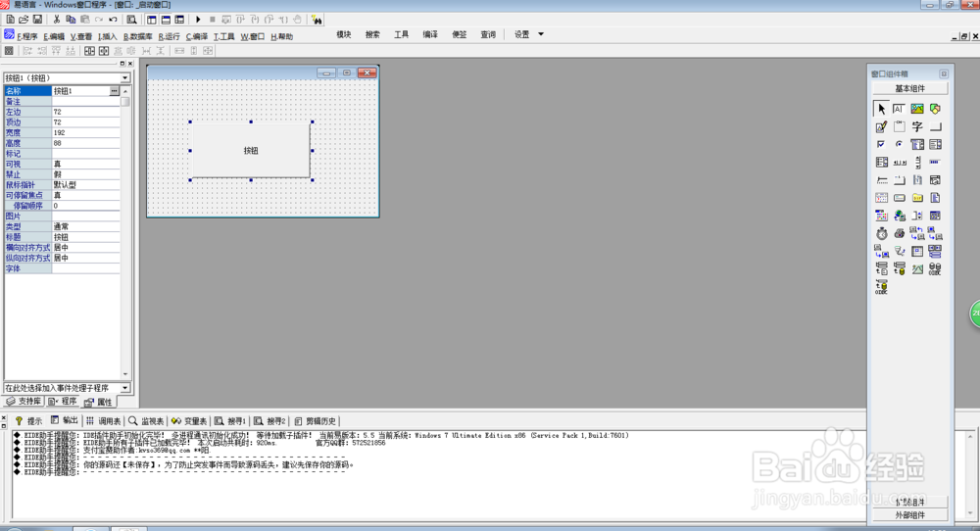
Task: Select the 可视 property row
Action: click(62, 165)
